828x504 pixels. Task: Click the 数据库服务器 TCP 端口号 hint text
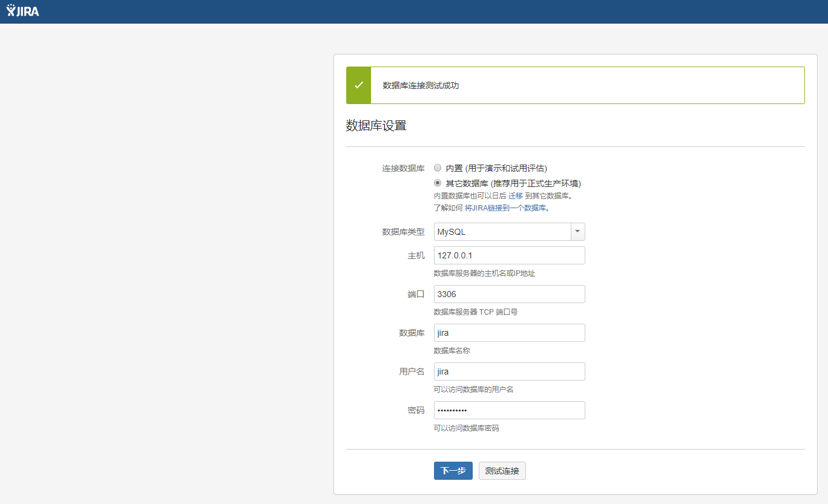[476, 312]
